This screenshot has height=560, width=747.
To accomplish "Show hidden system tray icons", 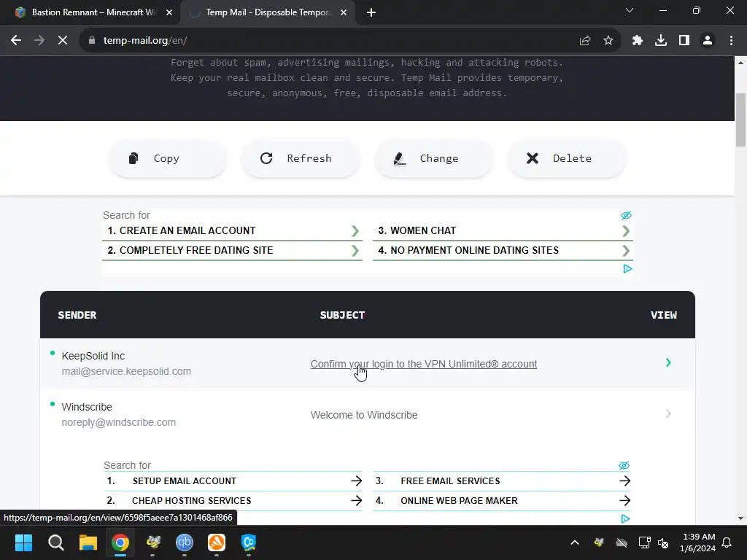I will [575, 542].
